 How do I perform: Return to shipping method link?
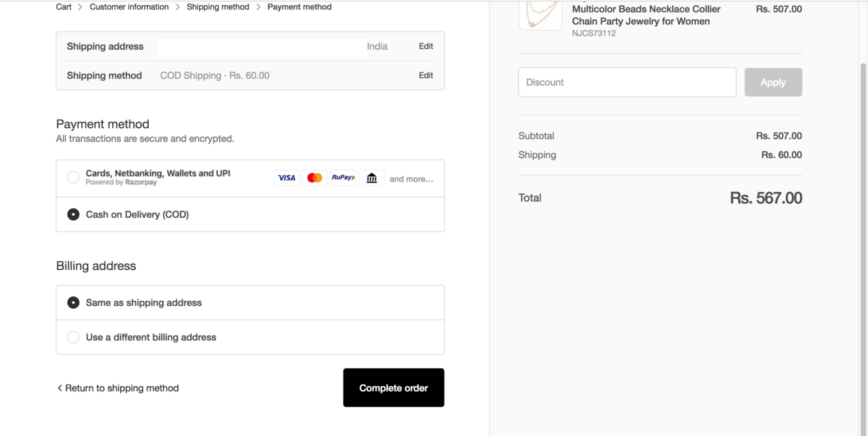coord(118,388)
